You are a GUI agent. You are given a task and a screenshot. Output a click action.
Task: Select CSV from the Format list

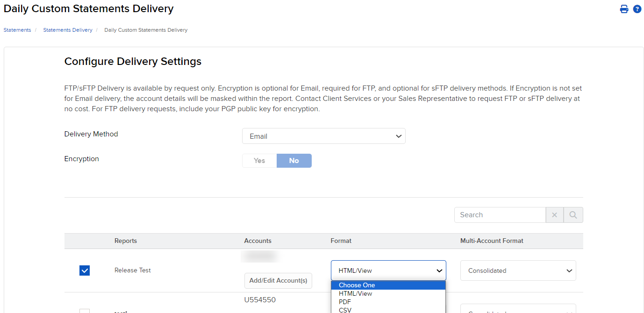click(x=345, y=310)
